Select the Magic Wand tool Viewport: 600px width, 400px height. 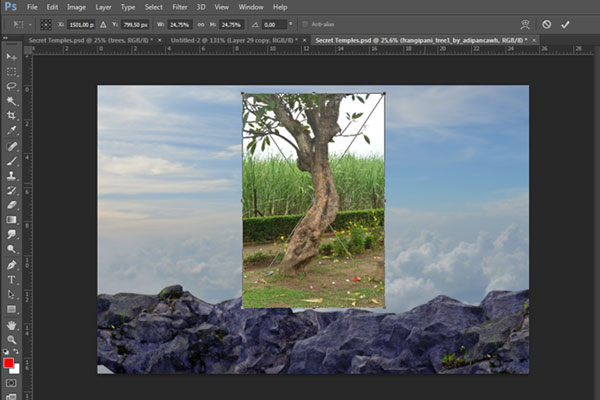point(11,101)
